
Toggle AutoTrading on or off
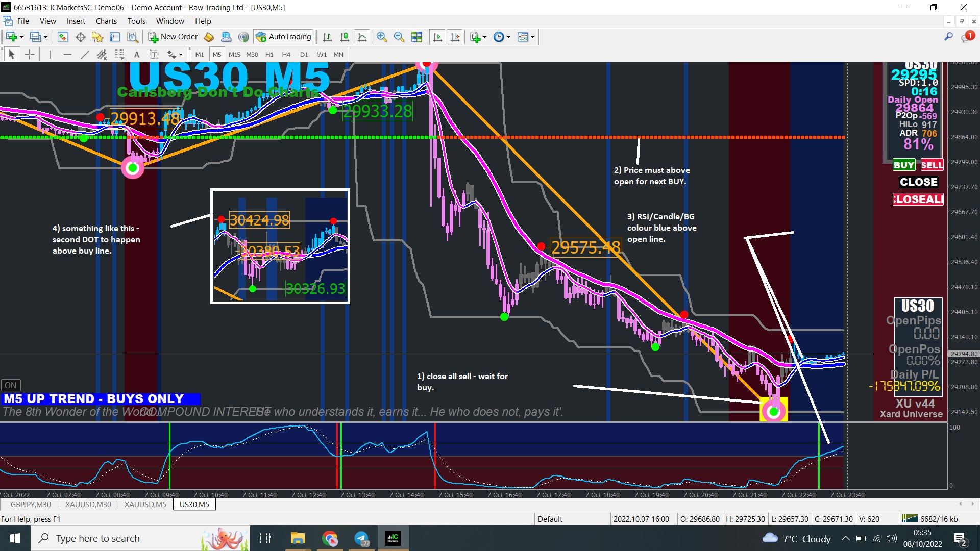point(284,37)
